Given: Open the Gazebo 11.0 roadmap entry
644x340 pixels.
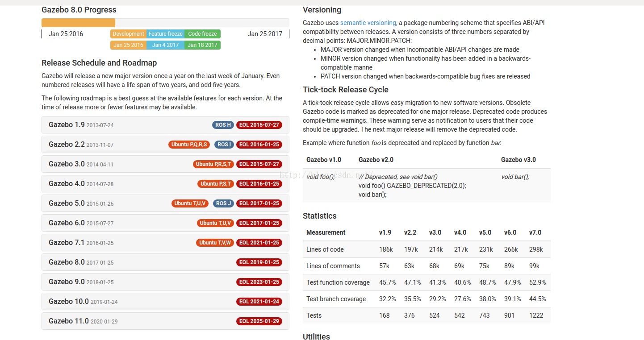Looking at the screenshot, I should [x=165, y=321].
